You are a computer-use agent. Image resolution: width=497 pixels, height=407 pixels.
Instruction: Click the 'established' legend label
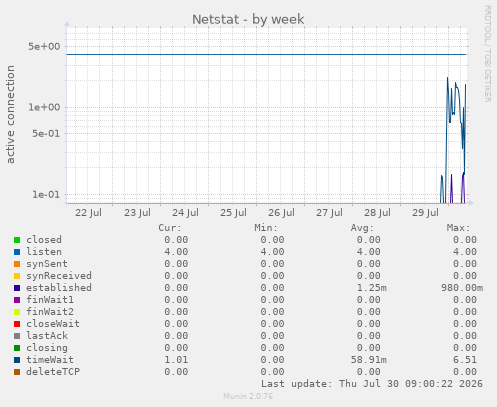(59, 288)
